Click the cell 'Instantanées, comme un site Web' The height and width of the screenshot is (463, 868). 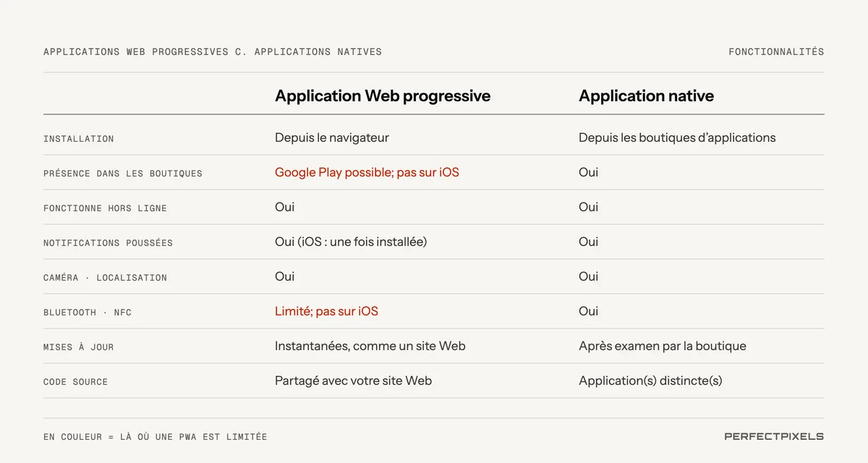click(370, 346)
